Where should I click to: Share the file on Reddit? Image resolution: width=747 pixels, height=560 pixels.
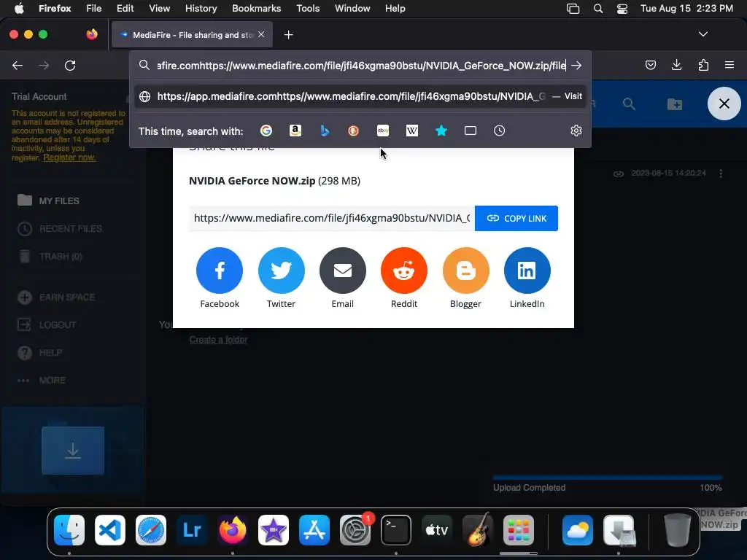404,271
